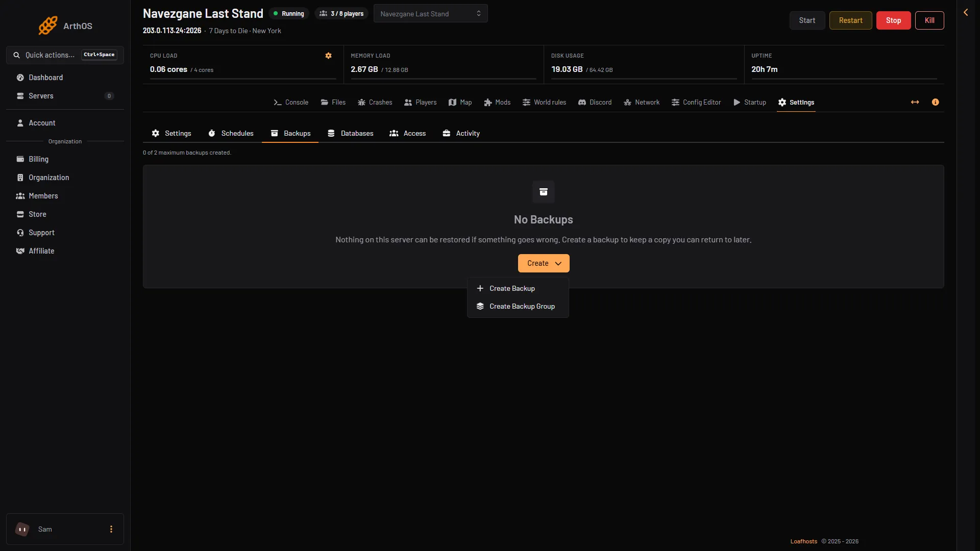Image resolution: width=980 pixels, height=551 pixels.
Task: Go to Dashboard in the sidebar
Action: click(65, 78)
